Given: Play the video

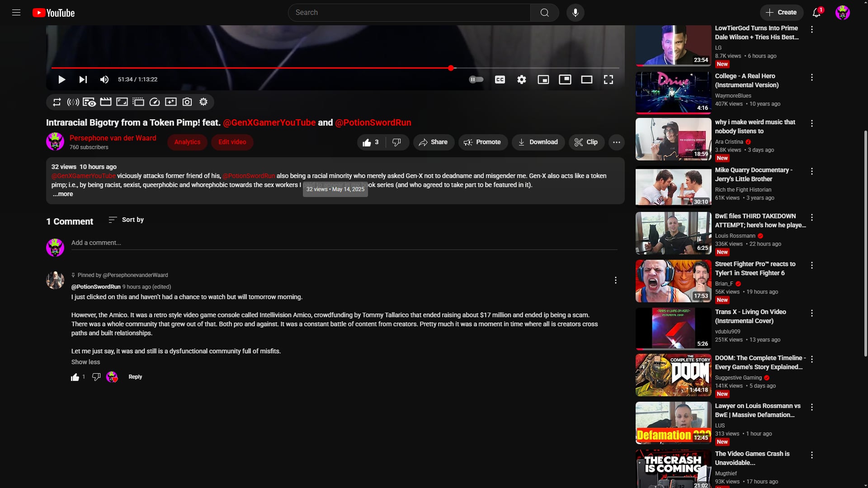Looking at the screenshot, I should coord(62,80).
